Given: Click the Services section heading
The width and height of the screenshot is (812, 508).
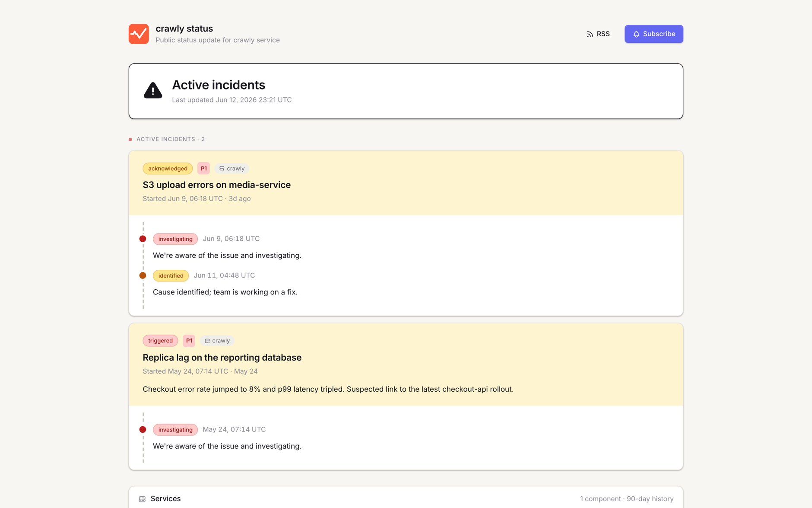Looking at the screenshot, I should (x=165, y=498).
